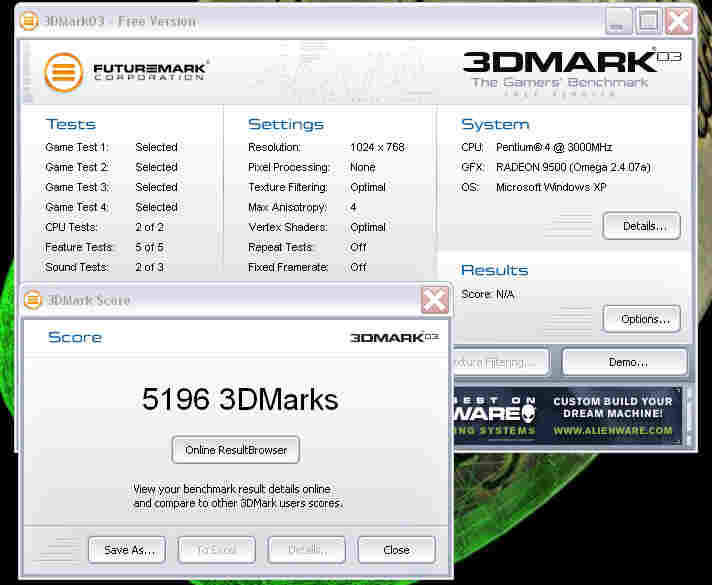Click Game Test 3 Selected value
The width and height of the screenshot is (712, 585).
tap(156, 187)
